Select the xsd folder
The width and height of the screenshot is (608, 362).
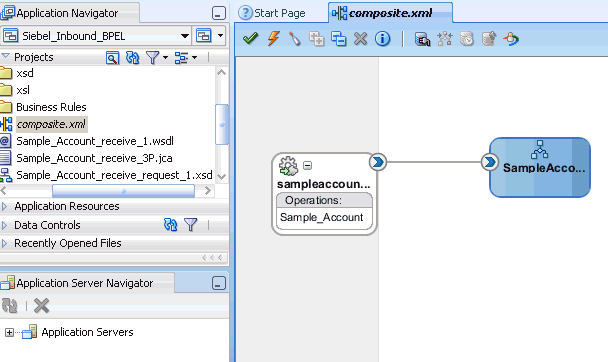pos(25,73)
